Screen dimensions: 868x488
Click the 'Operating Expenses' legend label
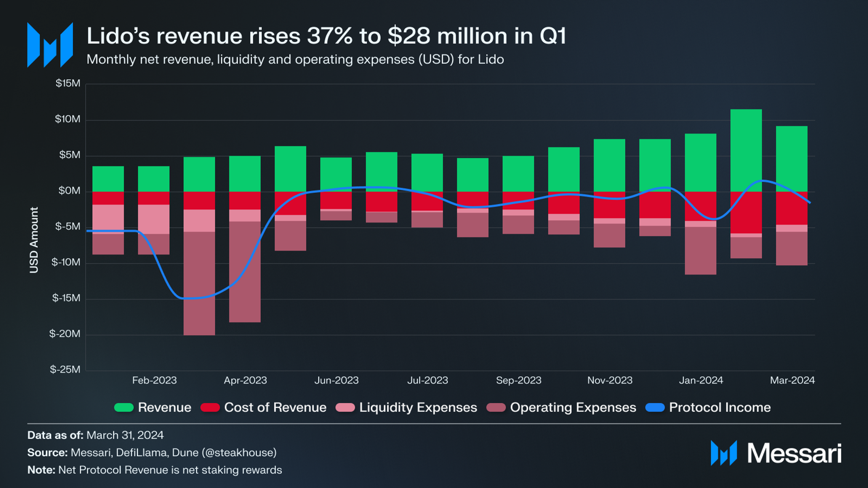(x=573, y=407)
